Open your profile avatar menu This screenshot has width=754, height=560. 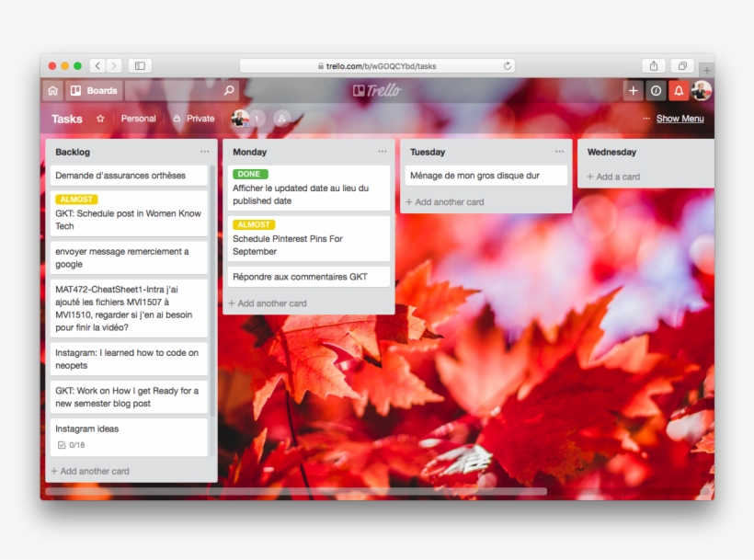coord(702,90)
